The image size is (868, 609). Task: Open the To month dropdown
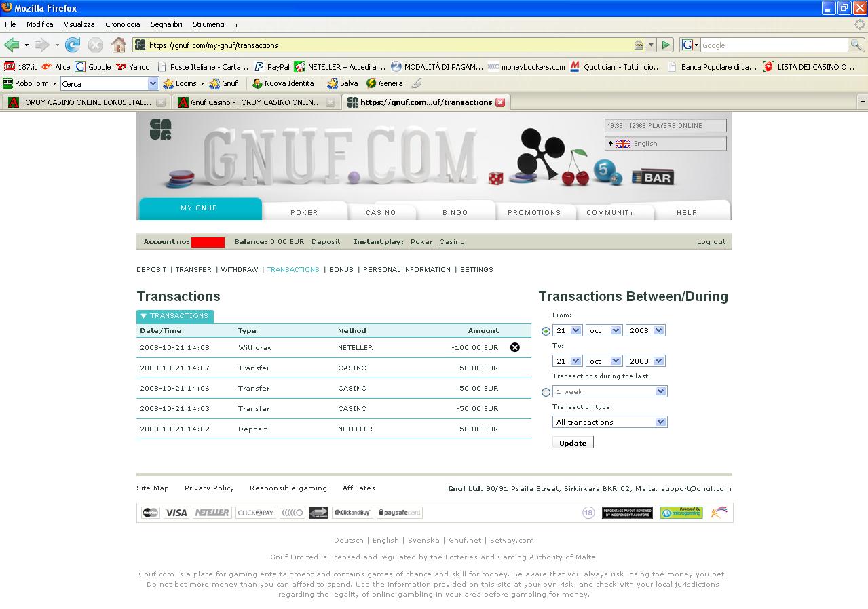pos(604,361)
